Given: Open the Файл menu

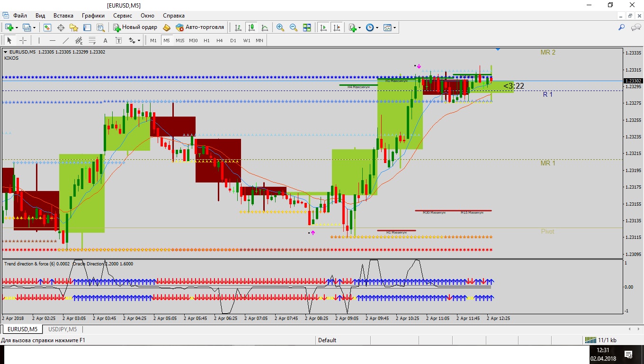Looking at the screenshot, I should click(x=20, y=16).
